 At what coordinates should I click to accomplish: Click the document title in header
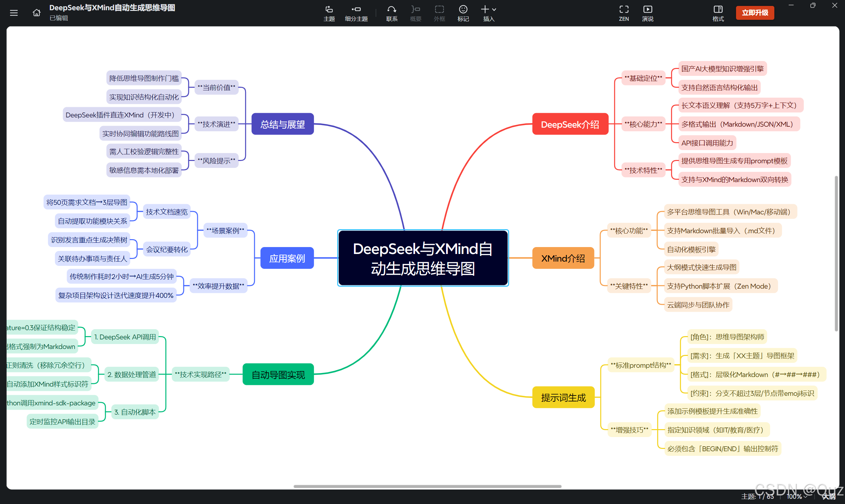point(112,8)
